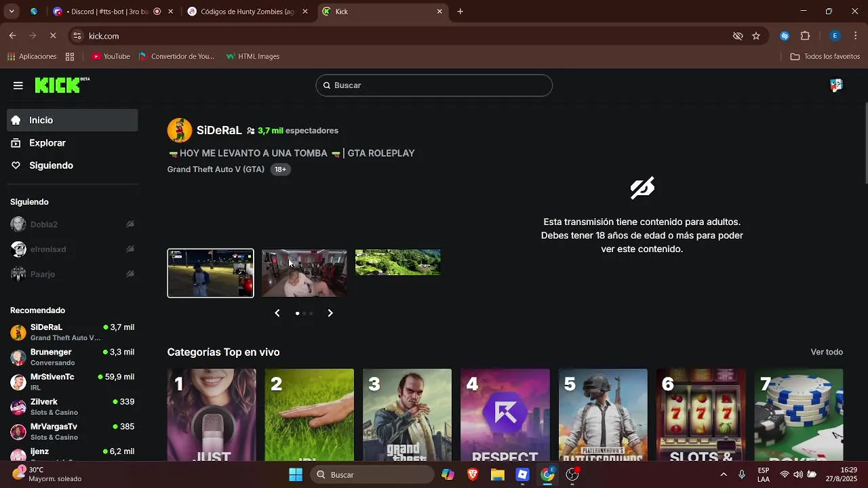Open OBS Studio from the taskbar

click(572, 474)
